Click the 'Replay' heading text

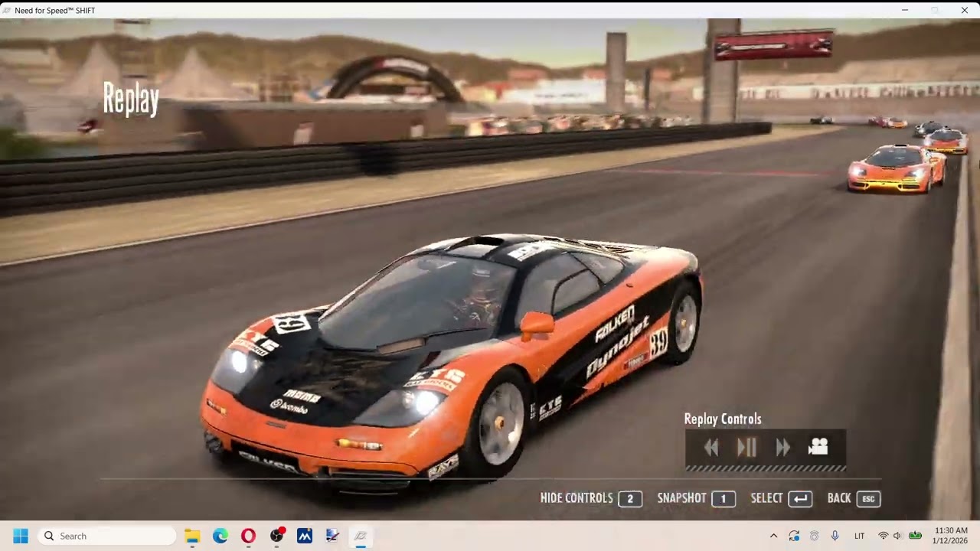click(x=131, y=99)
